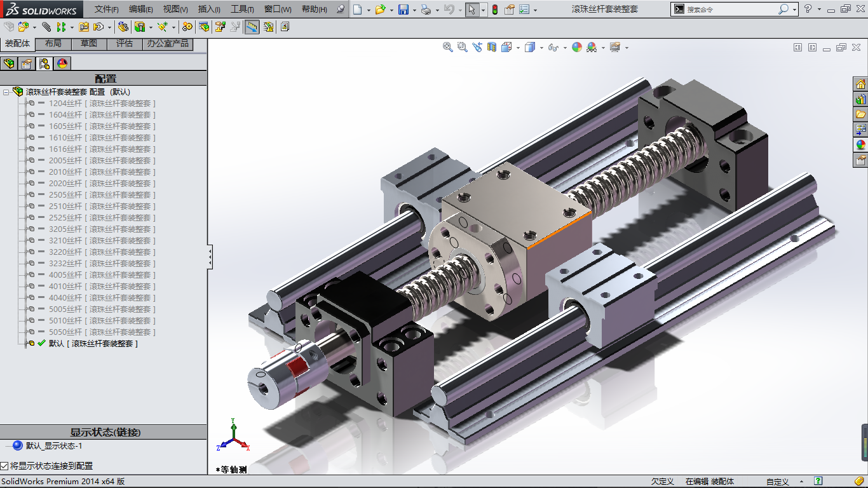Viewport: 868px width, 488px height.
Task: Open the PropertyManager tab icon
Action: pos(27,64)
